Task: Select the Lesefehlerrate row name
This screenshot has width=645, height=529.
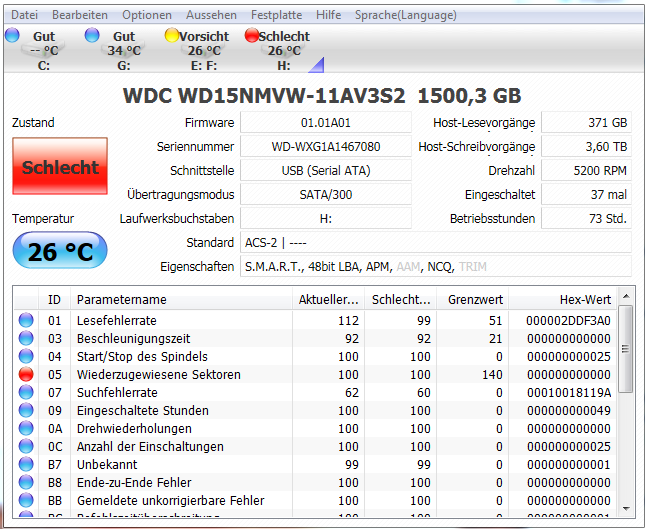Action: tap(117, 320)
